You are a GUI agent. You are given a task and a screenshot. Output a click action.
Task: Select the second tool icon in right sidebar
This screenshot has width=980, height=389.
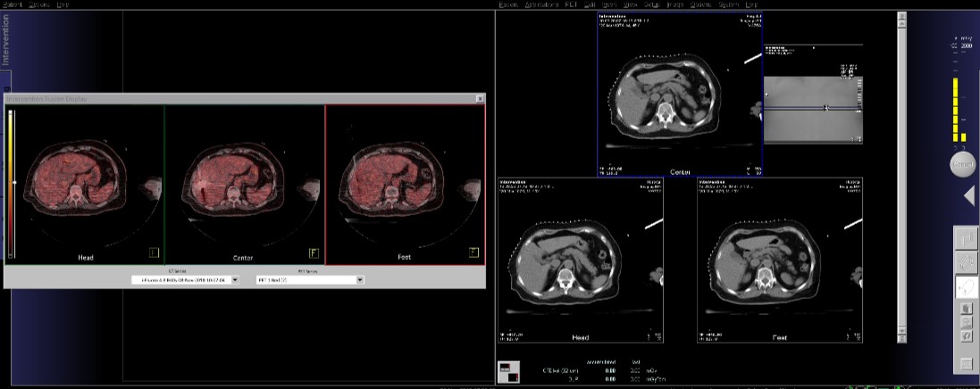click(x=966, y=263)
